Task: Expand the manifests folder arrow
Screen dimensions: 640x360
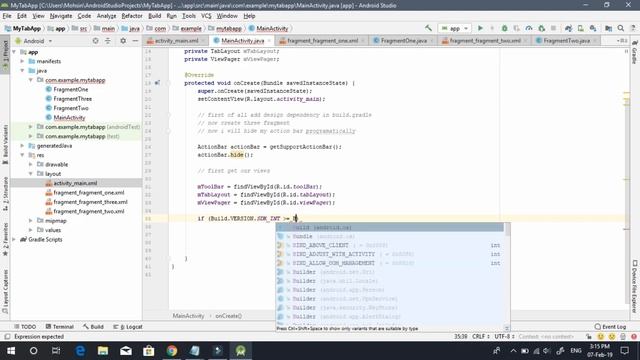Action: point(22,61)
